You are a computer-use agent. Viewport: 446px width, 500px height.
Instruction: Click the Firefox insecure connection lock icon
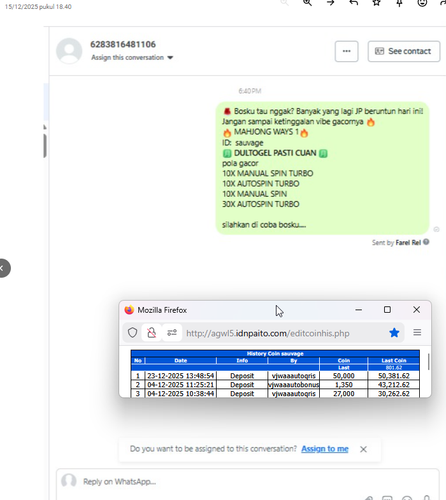click(x=152, y=333)
